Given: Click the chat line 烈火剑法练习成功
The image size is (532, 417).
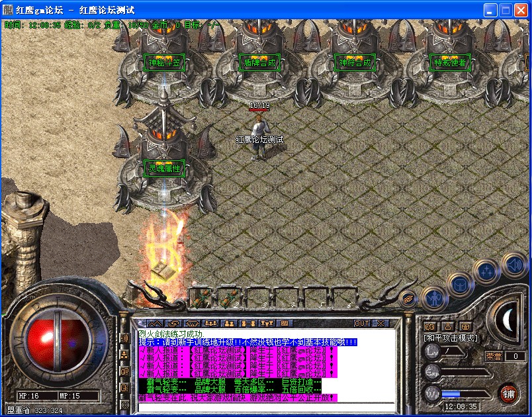Looking at the screenshot, I should pyautogui.click(x=171, y=334).
